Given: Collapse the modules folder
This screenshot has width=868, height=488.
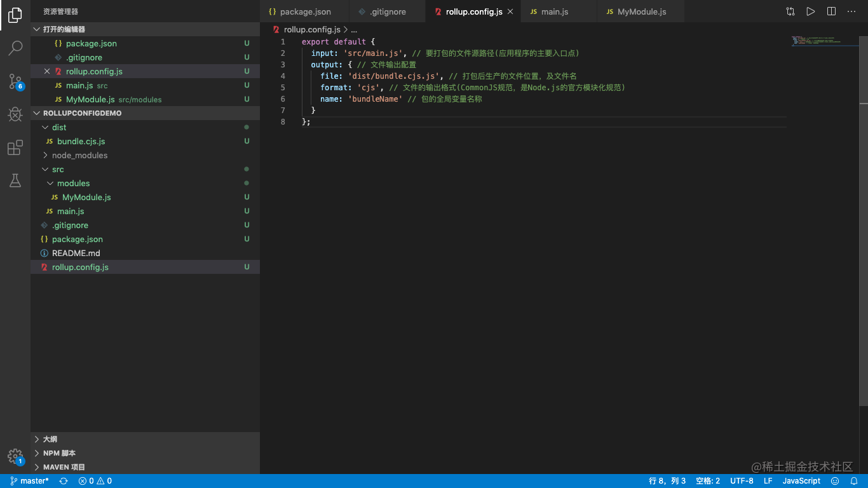Looking at the screenshot, I should [145, 183].
